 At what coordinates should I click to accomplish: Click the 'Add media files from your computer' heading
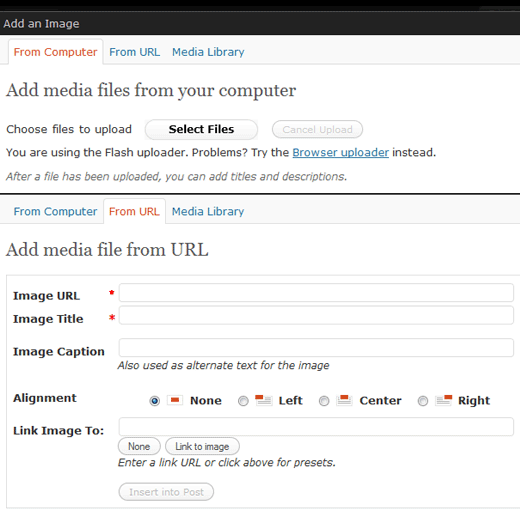point(151,90)
